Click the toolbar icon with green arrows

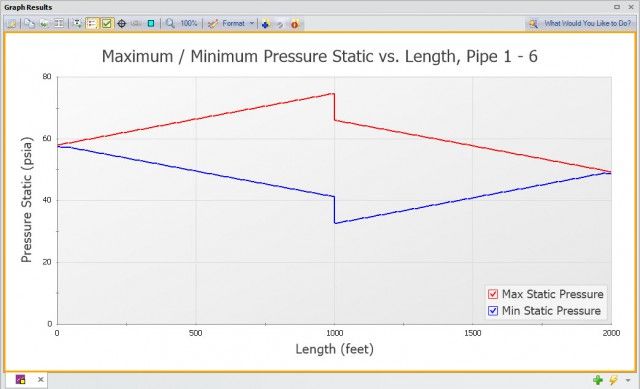44,24
